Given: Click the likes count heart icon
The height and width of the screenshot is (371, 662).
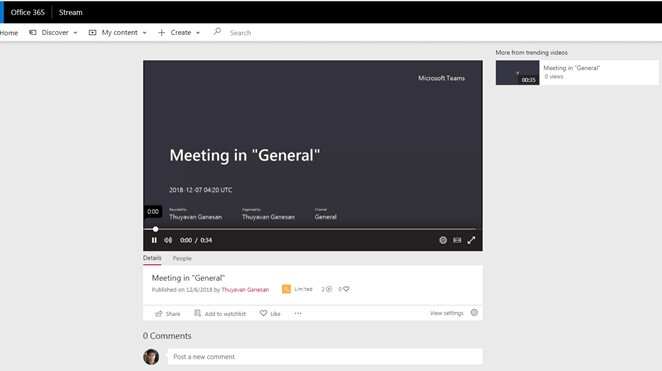Looking at the screenshot, I should 346,289.
